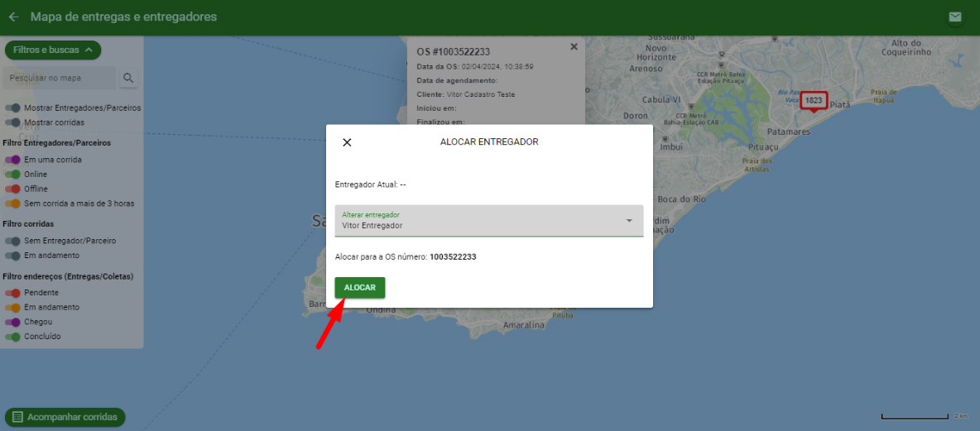Toggle the Em andamento address filter under Pendente

pos(12,307)
